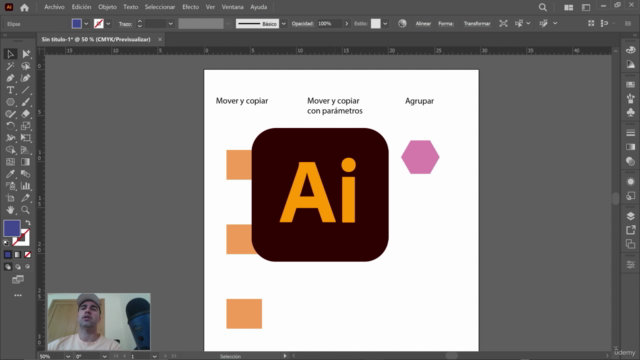
Task: Open the rotate view 0° dropdown
Action: (x=104, y=356)
